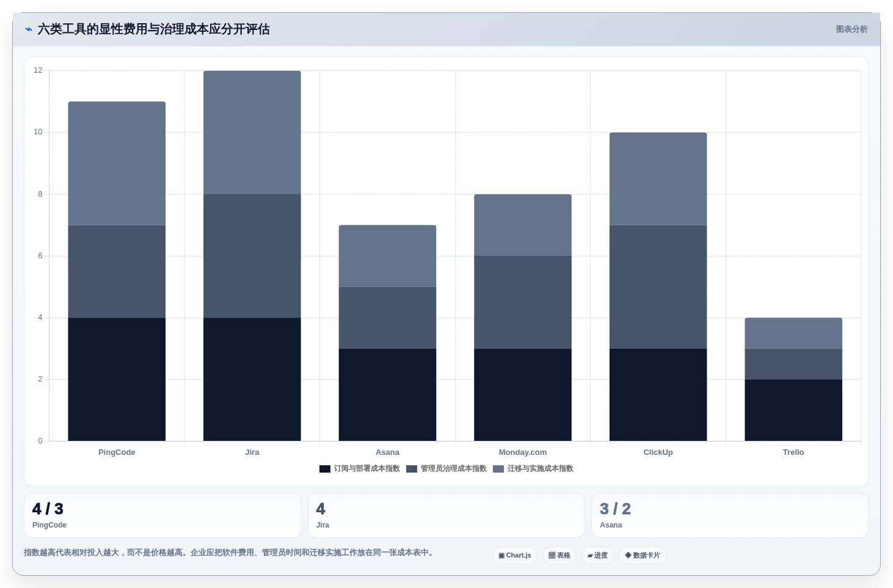Toggle the 管理员治理成本指数 legend swatch
The image size is (893, 588).
412,469
